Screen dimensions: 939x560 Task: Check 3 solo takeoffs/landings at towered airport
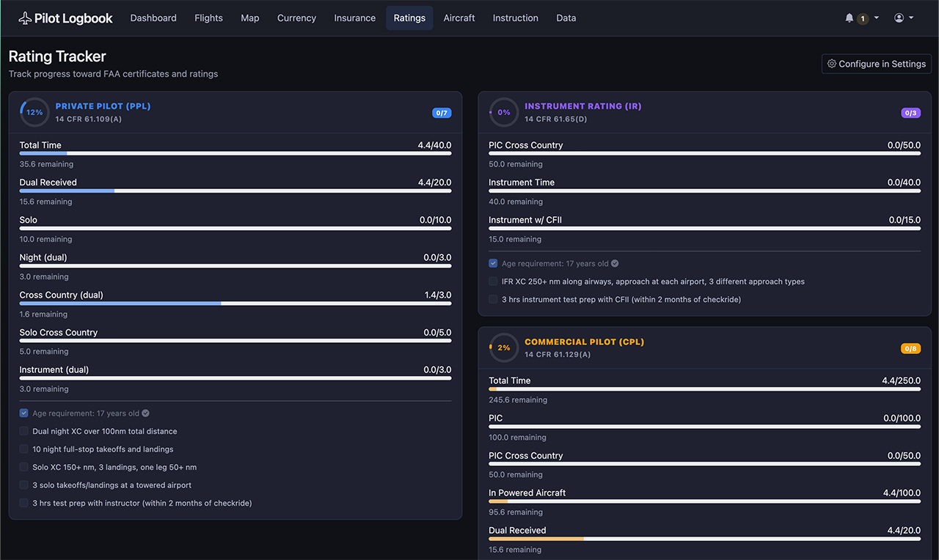click(24, 485)
